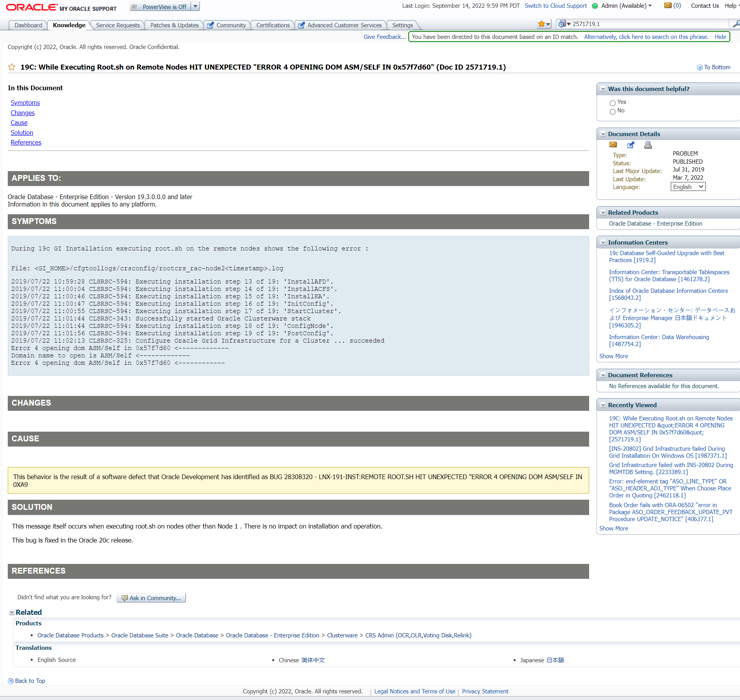Click the Ask in Community button
740x700 pixels.
pyautogui.click(x=151, y=598)
